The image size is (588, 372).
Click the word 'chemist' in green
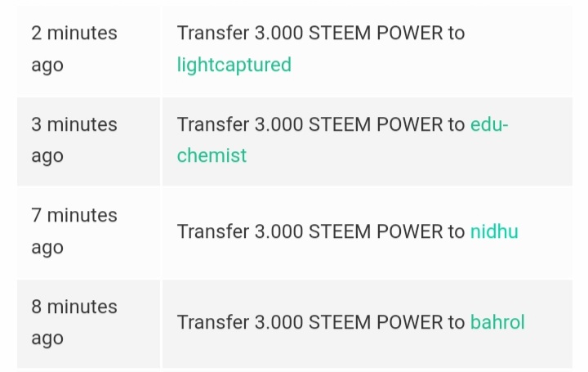(212, 155)
